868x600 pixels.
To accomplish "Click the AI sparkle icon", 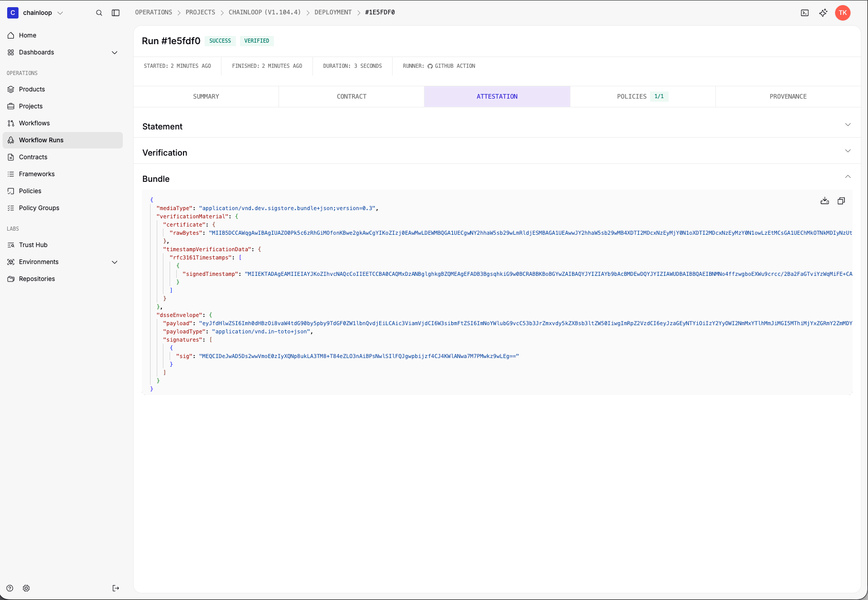I will (823, 13).
